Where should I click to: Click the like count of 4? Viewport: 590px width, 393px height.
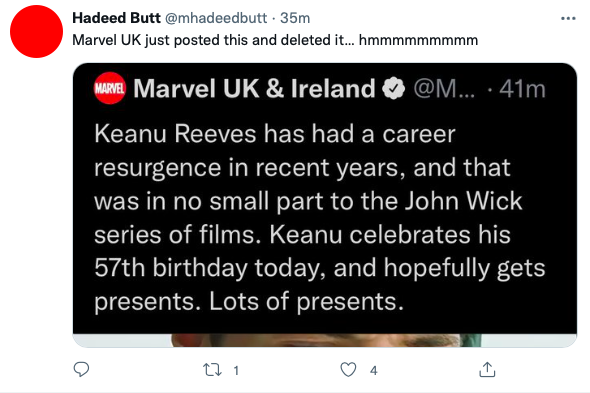[373, 371]
